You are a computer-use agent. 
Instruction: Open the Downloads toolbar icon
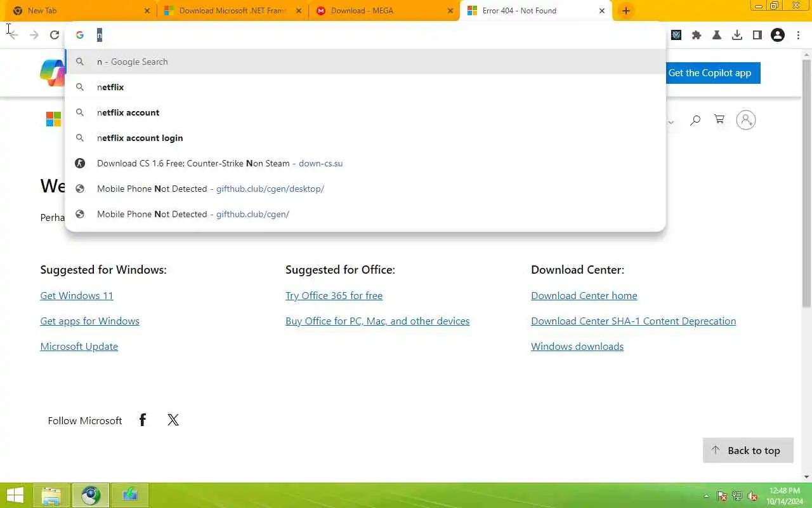click(x=737, y=36)
